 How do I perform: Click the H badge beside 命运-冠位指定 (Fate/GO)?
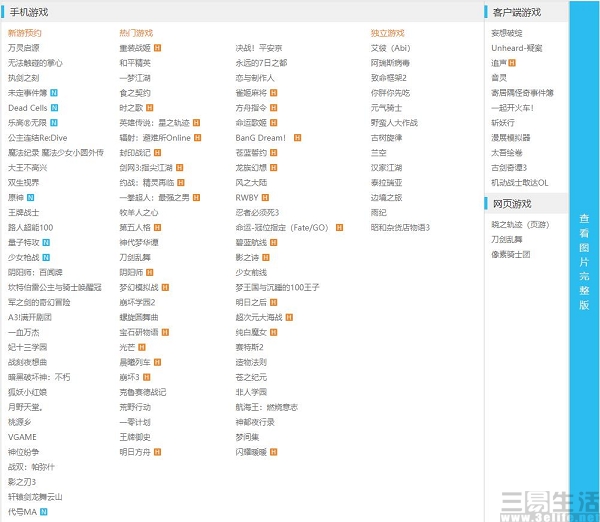pyautogui.click(x=339, y=228)
